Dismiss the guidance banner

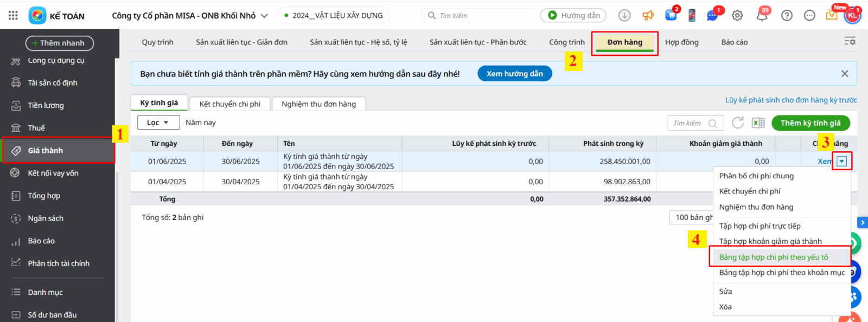click(x=845, y=74)
